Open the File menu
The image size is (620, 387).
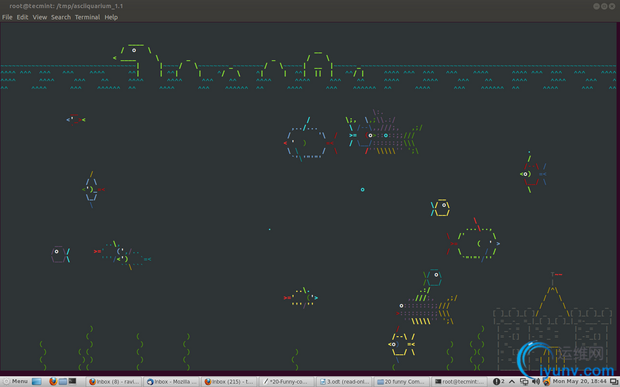[7, 17]
